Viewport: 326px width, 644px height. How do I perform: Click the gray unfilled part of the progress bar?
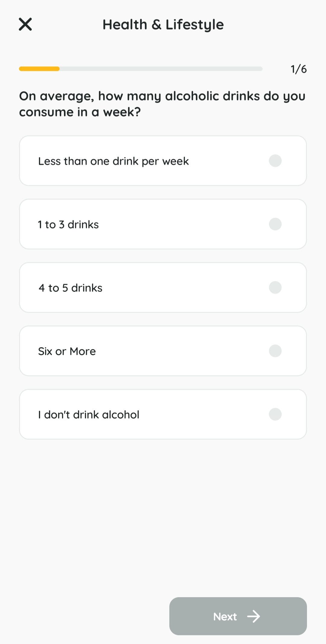(x=161, y=69)
